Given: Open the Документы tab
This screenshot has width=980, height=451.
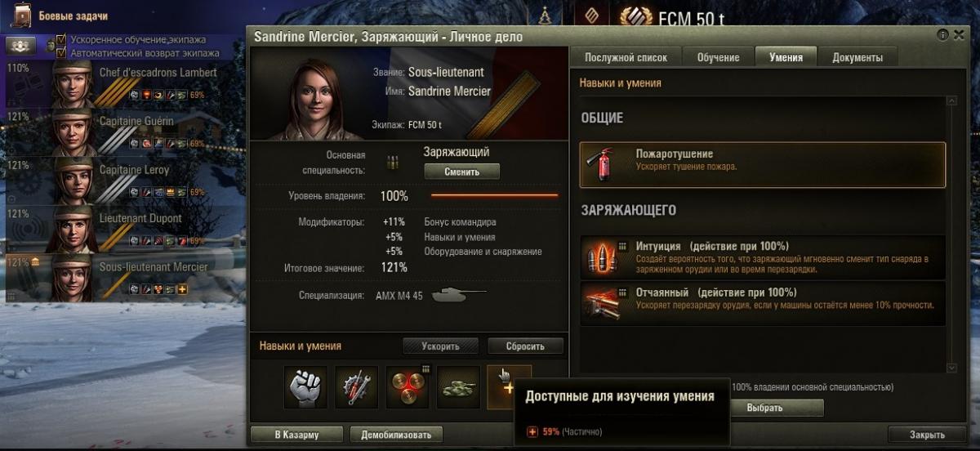Looking at the screenshot, I should pyautogui.click(x=857, y=57).
